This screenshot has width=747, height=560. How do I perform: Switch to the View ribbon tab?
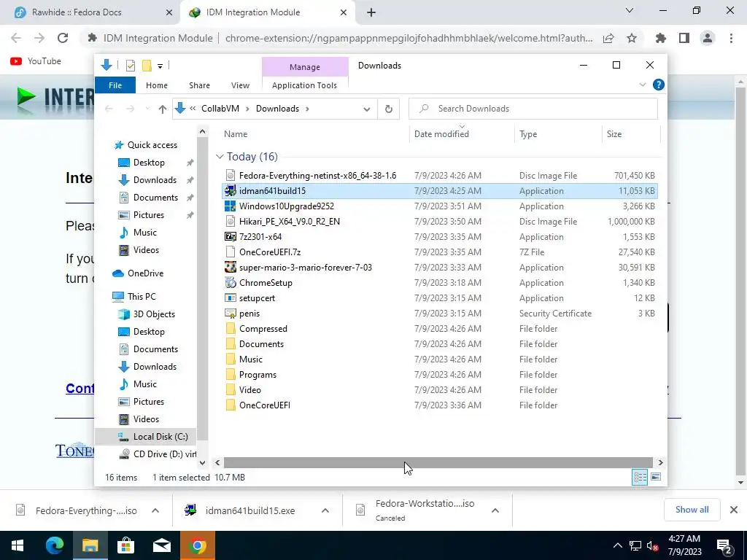(240, 85)
